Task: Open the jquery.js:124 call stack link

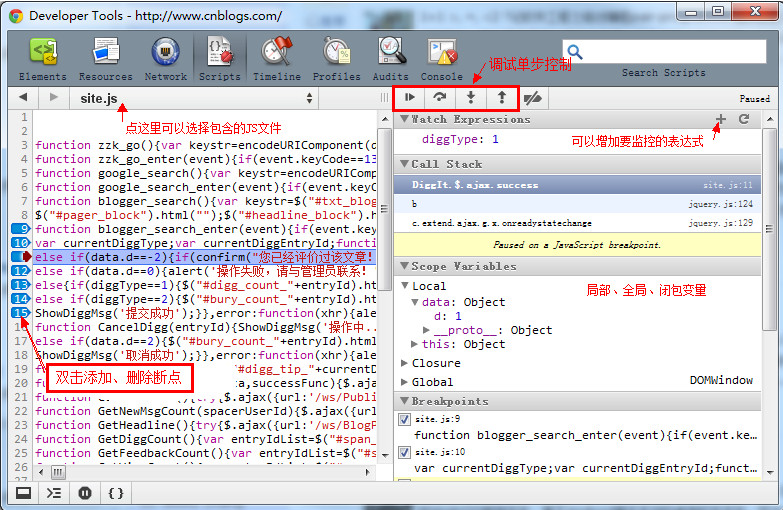Action: click(x=727, y=204)
